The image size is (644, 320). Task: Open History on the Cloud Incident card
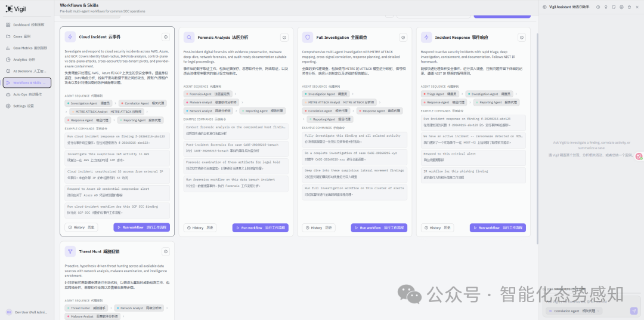81,227
